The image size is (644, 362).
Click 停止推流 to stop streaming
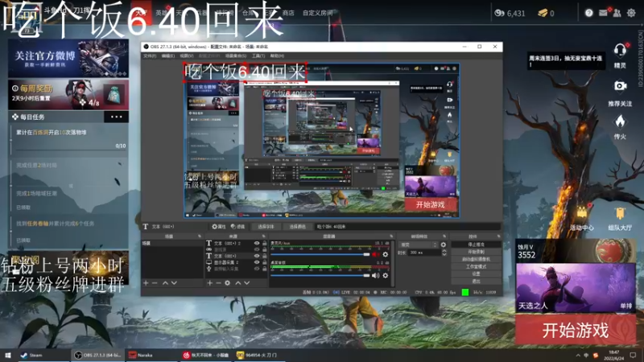476,245
